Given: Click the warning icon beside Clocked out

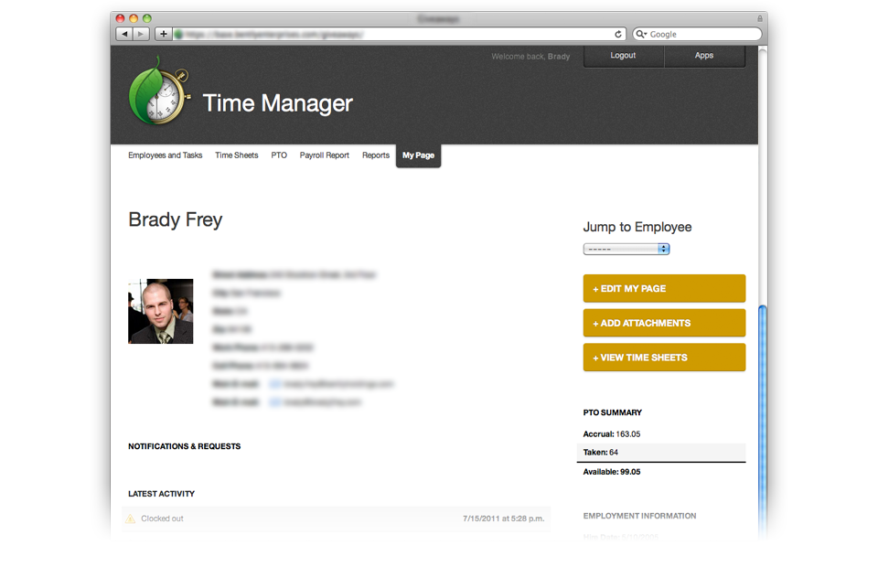Looking at the screenshot, I should click(131, 519).
